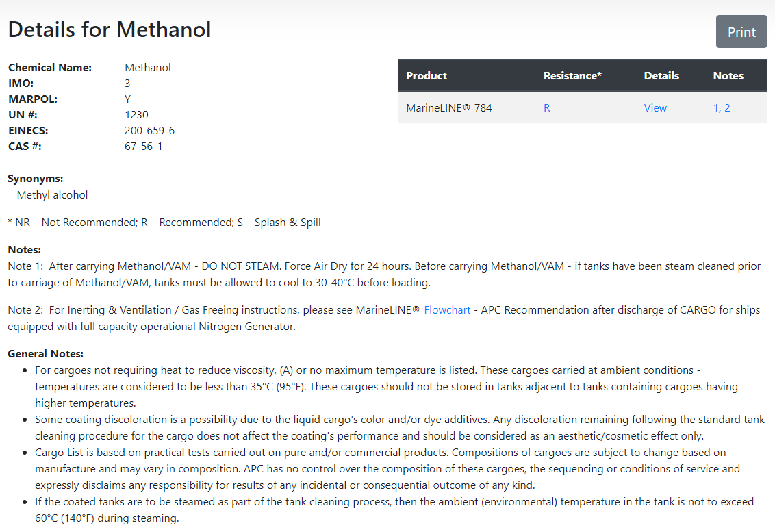The height and width of the screenshot is (532, 775).
Task: Click the Details column header
Action: 661,75
